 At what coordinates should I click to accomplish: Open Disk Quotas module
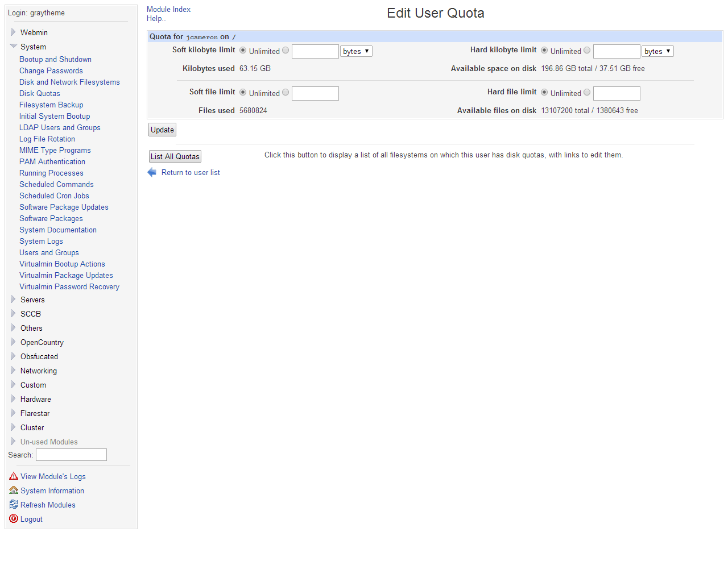pyautogui.click(x=40, y=93)
